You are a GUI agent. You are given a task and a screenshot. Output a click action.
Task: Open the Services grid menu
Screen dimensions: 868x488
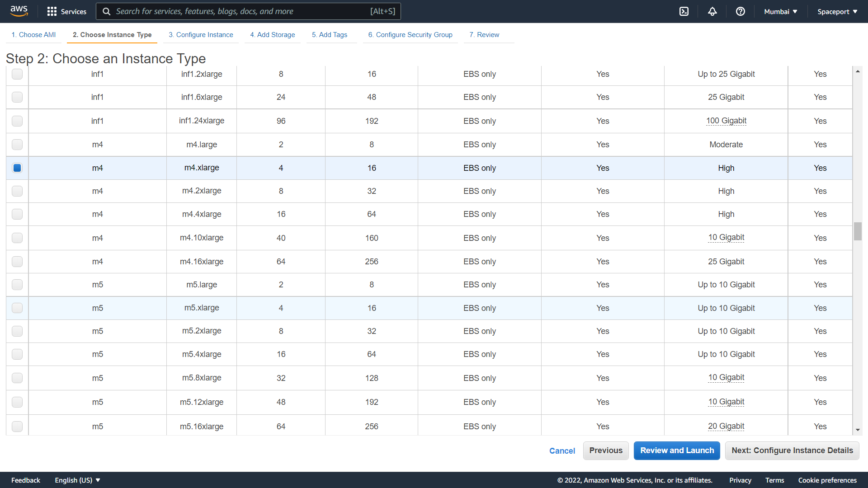[x=66, y=11]
